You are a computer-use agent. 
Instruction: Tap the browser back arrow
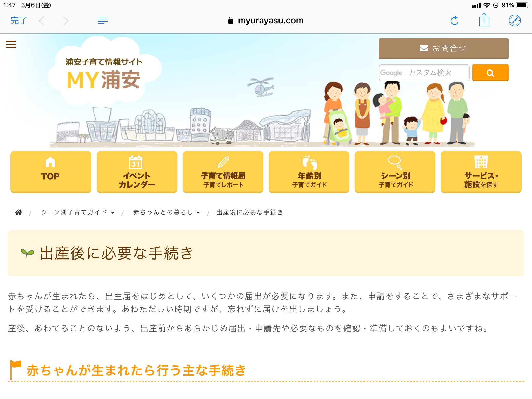pyautogui.click(x=42, y=21)
